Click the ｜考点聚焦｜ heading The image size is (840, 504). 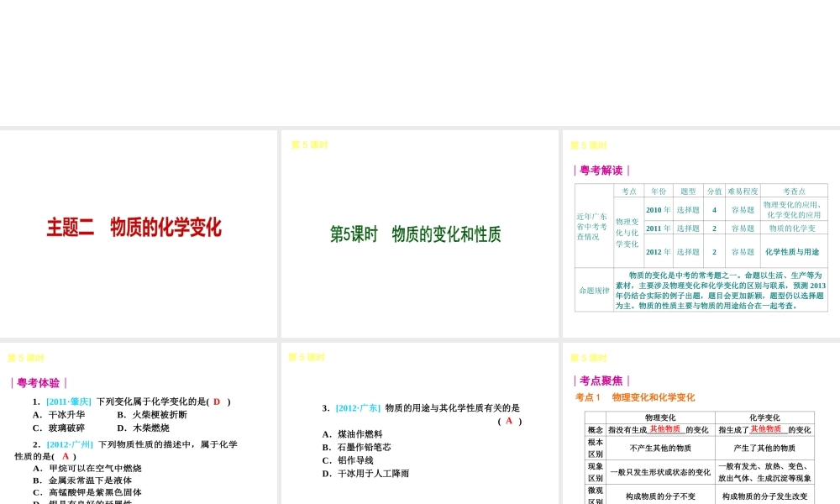[601, 381]
